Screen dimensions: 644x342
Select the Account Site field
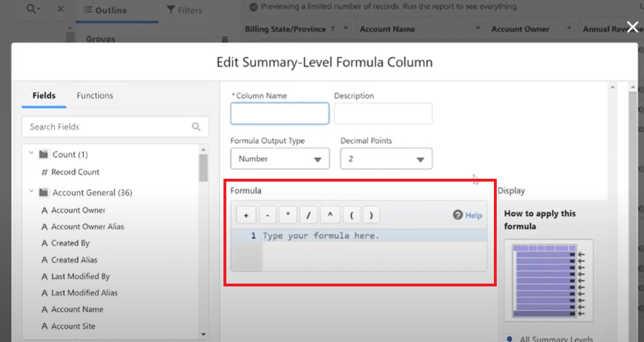[x=68, y=326]
